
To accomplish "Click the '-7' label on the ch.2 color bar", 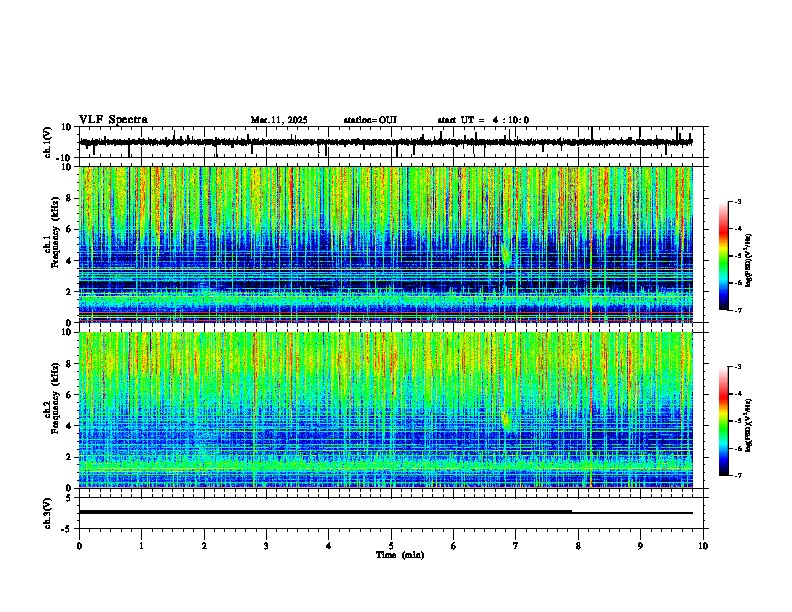I will point(737,476).
